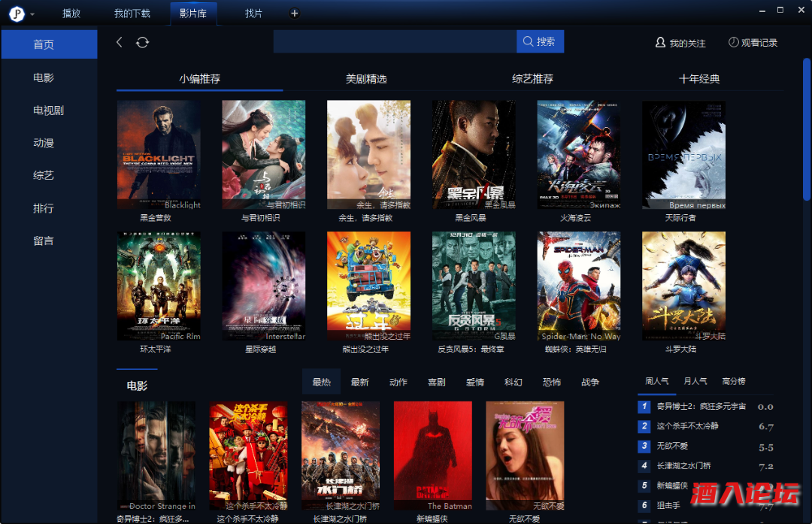Screen dimensions: 812x524
Task: Click the vertical scrollbar thumb
Action: (807, 129)
